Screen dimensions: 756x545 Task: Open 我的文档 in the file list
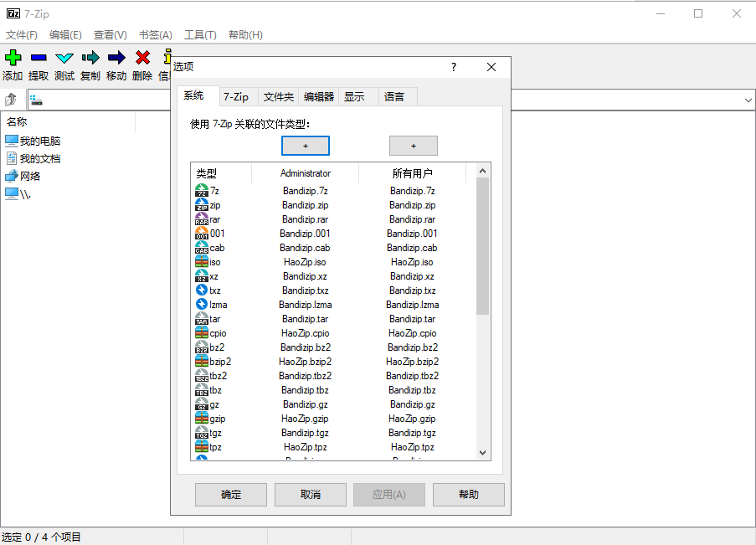point(33,159)
